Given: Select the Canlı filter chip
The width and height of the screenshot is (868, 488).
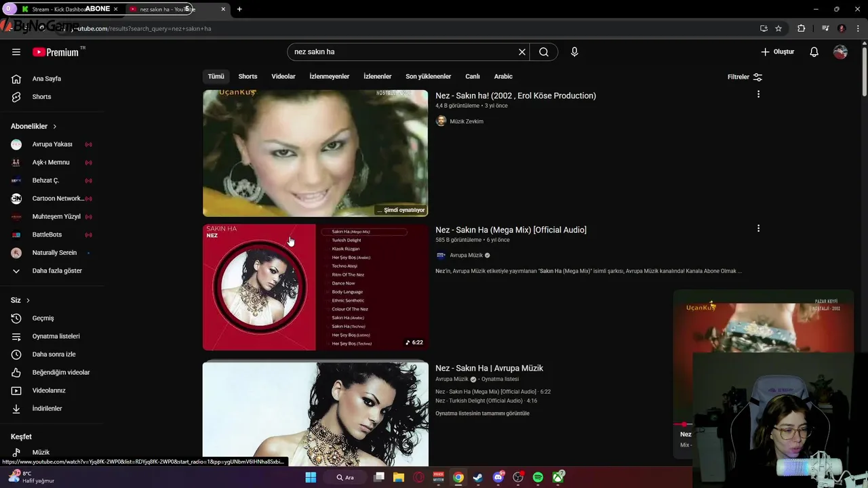Looking at the screenshot, I should coord(473,77).
